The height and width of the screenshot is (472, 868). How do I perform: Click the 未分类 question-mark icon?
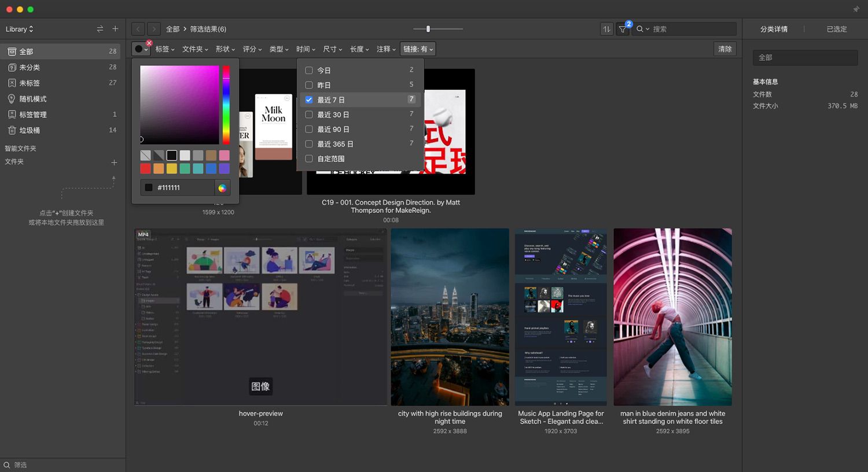point(12,67)
